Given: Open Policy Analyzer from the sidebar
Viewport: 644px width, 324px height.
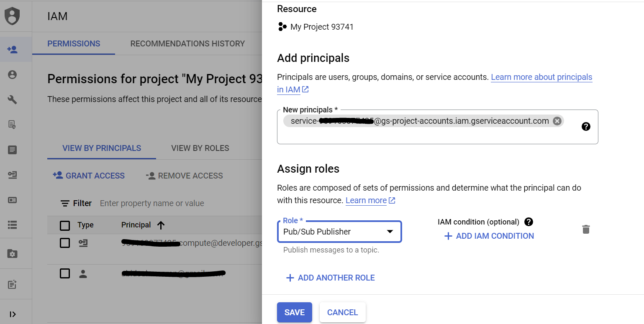Looking at the screenshot, I should point(13,125).
